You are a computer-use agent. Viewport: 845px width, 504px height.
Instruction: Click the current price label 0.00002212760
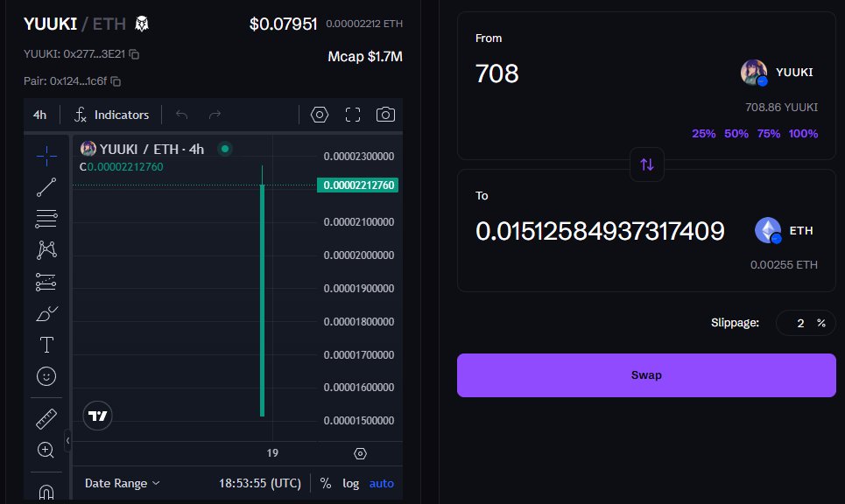pos(358,185)
